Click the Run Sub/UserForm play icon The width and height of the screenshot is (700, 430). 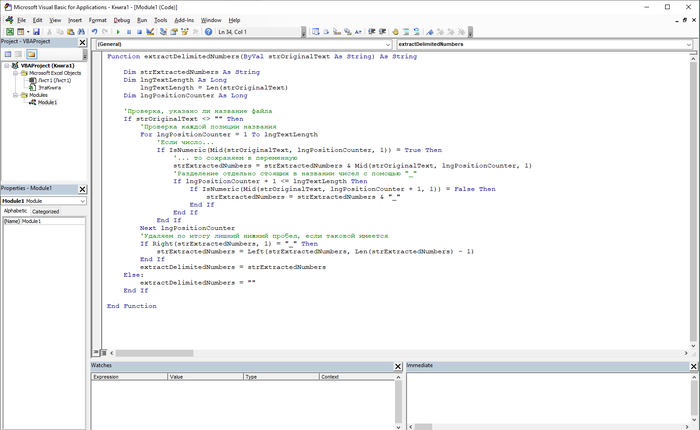click(x=117, y=32)
